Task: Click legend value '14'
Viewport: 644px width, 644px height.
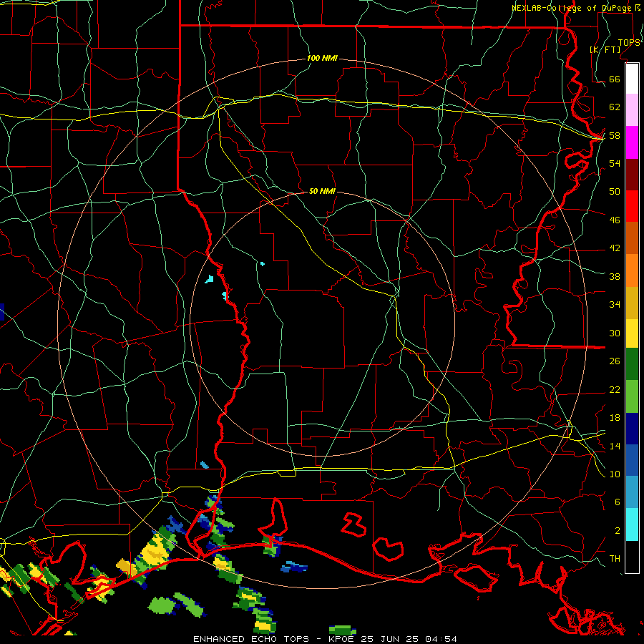Action: 615,446
